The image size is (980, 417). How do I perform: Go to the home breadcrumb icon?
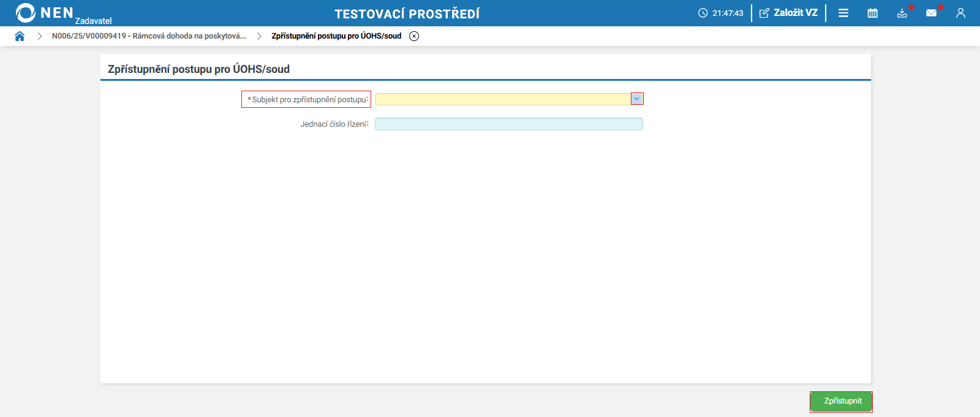click(x=20, y=36)
